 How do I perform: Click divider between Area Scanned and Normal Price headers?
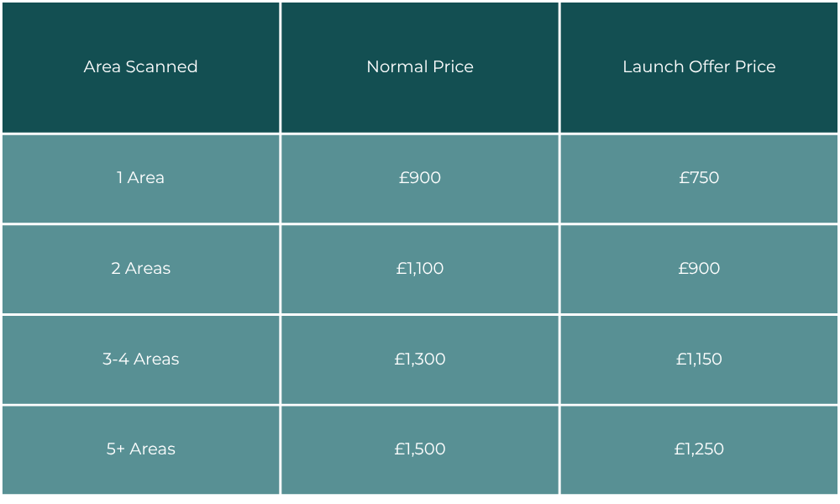tap(281, 67)
